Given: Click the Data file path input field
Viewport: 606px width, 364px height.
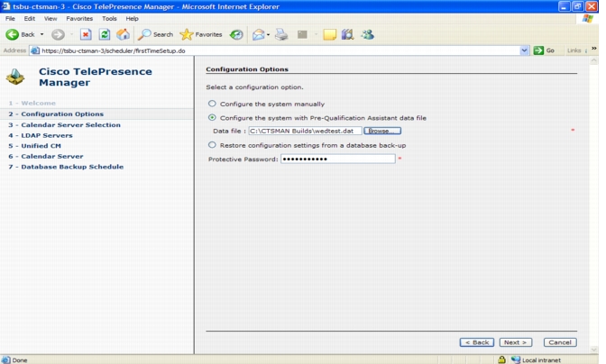Looking at the screenshot, I should (x=305, y=131).
